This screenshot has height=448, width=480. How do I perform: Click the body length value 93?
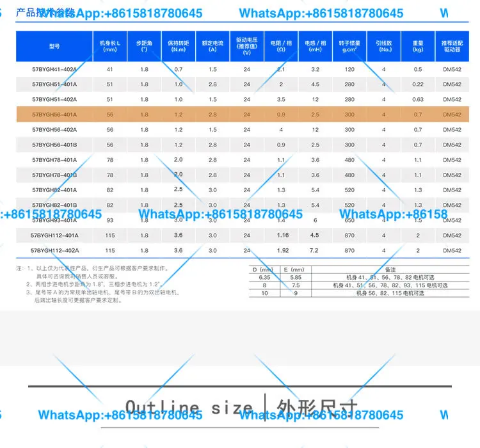(x=110, y=220)
